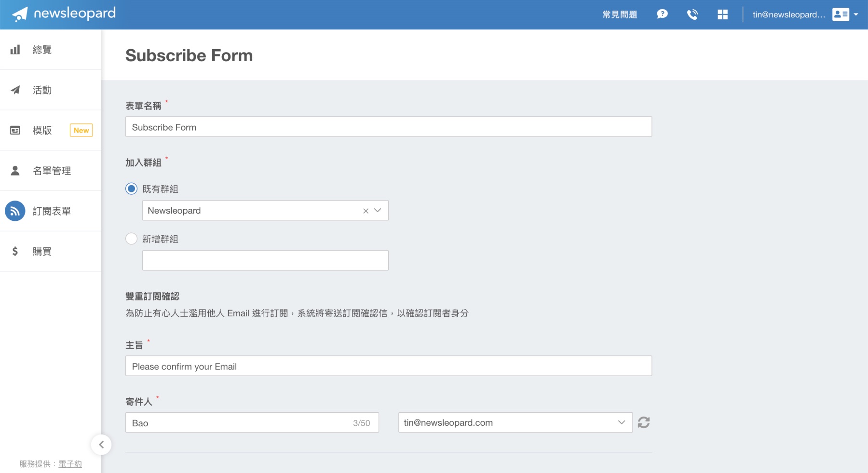Image resolution: width=868 pixels, height=473 pixels.
Task: Select the 新增群組 radio button
Action: point(131,239)
